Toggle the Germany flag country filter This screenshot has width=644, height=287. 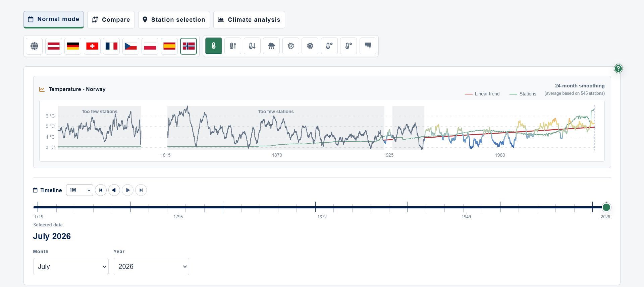tap(73, 46)
